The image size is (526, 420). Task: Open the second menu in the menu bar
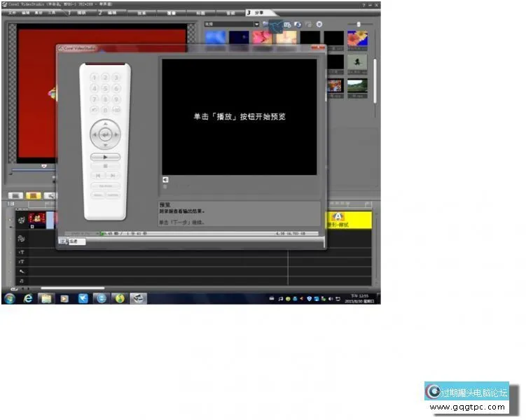point(25,13)
